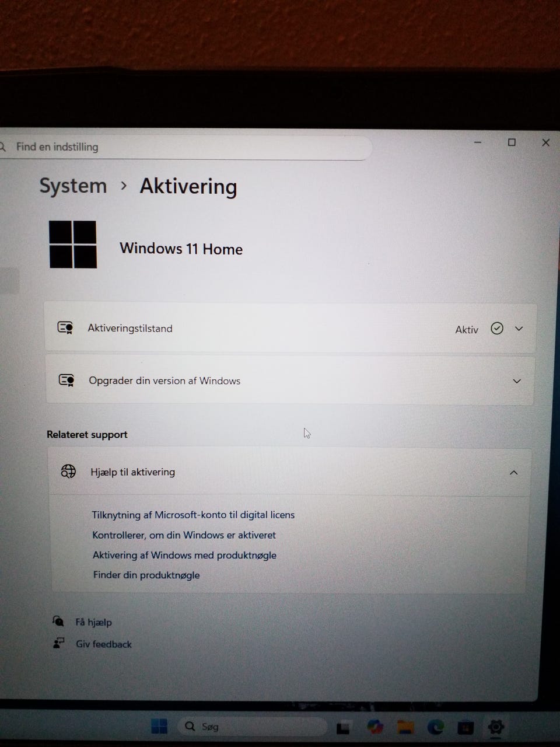Expand the Aktiveringstilstand section chevron
The width and height of the screenshot is (560, 747).
coord(519,329)
